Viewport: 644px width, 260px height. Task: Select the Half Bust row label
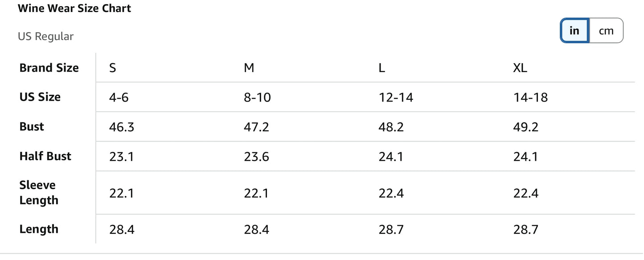tap(45, 156)
